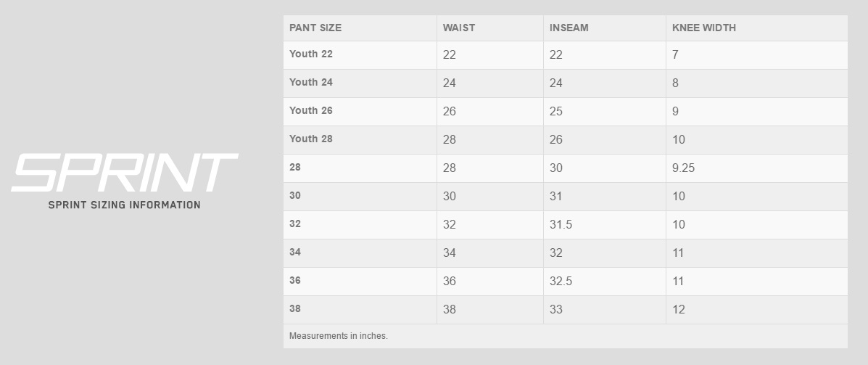Select the size 36 row label
868x365 pixels.
[295, 281]
